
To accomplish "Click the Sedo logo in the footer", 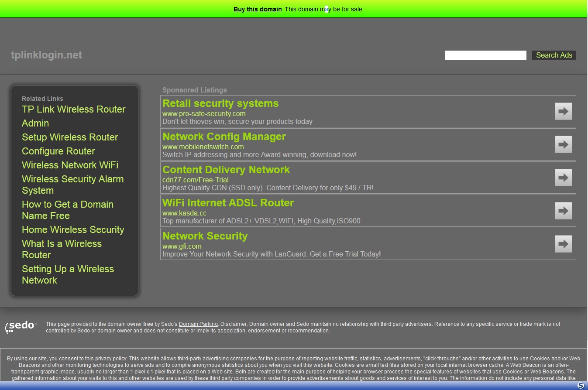I will click(21, 327).
